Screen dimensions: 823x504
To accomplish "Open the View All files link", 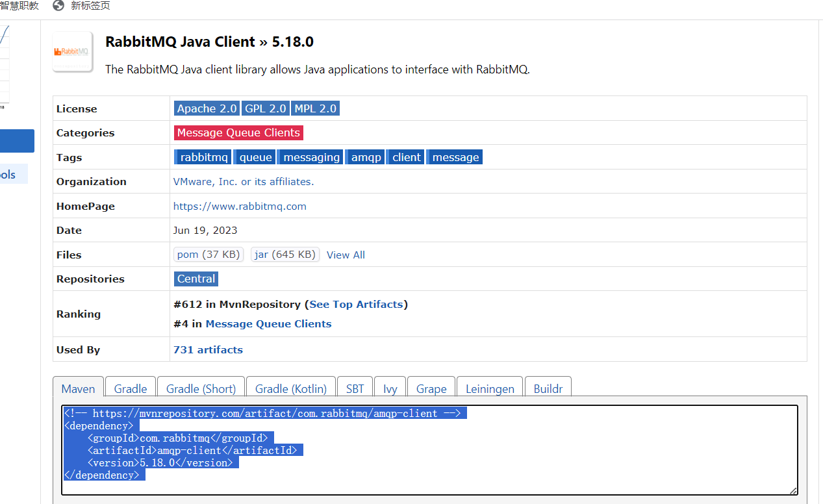I will point(346,255).
